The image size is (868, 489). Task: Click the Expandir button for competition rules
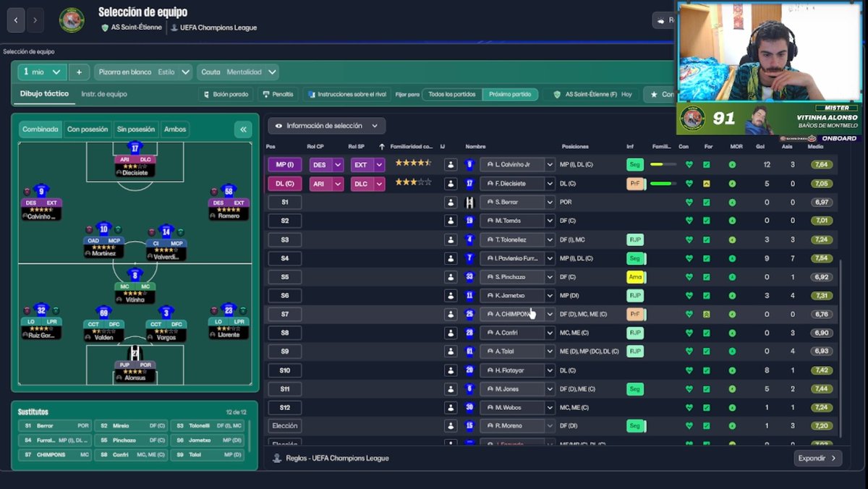pos(818,458)
